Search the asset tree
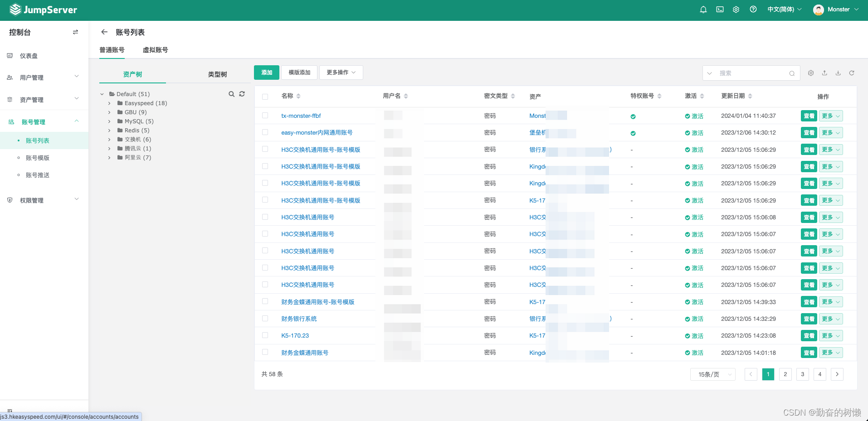The width and height of the screenshot is (868, 421). tap(231, 94)
